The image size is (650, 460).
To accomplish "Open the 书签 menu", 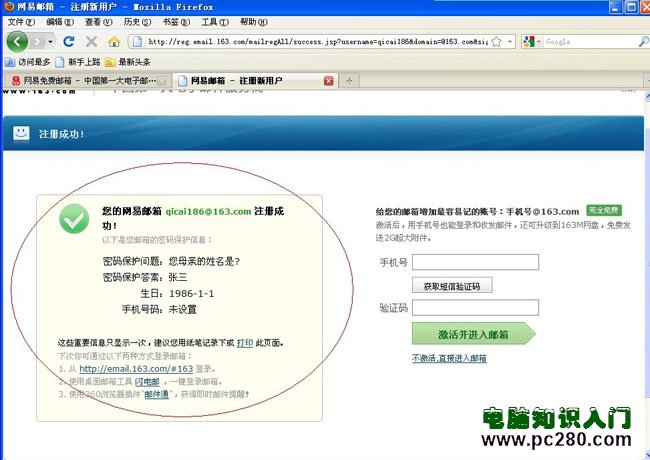I will tap(174, 21).
